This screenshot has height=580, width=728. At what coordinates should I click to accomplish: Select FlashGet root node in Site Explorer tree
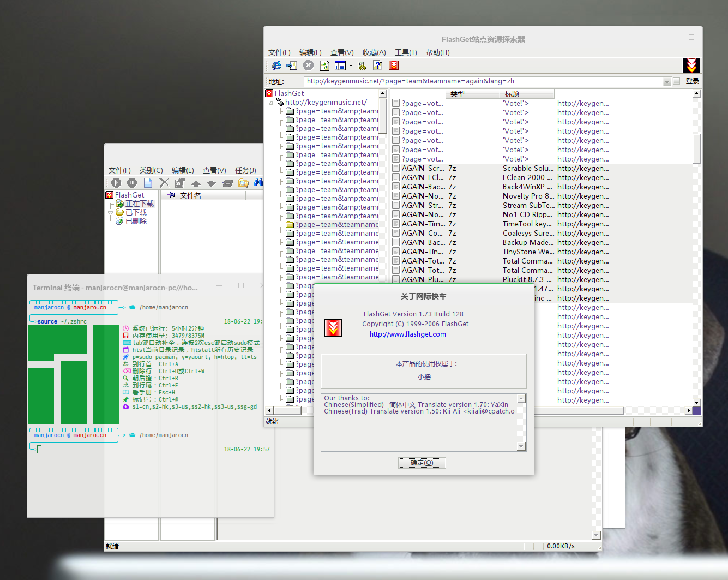[289, 93]
